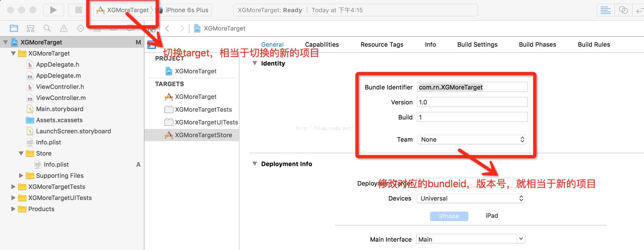
Task: Show the assistant editor
Action: (x=623, y=10)
